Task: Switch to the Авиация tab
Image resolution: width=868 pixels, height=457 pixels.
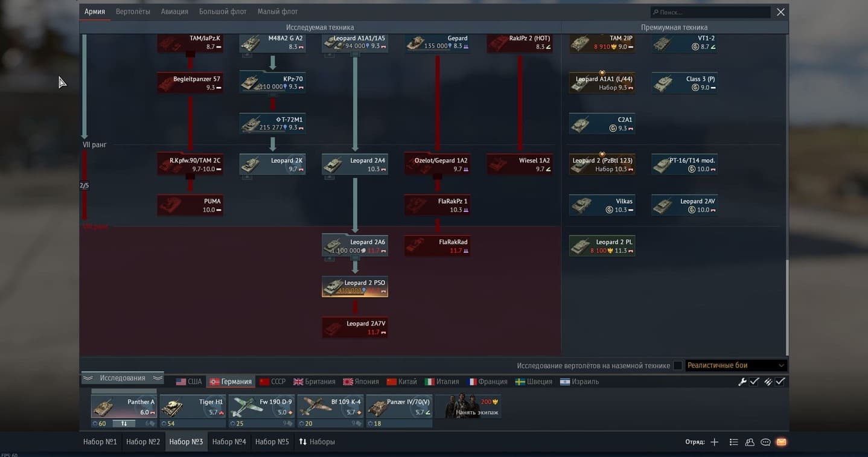Action: [174, 11]
